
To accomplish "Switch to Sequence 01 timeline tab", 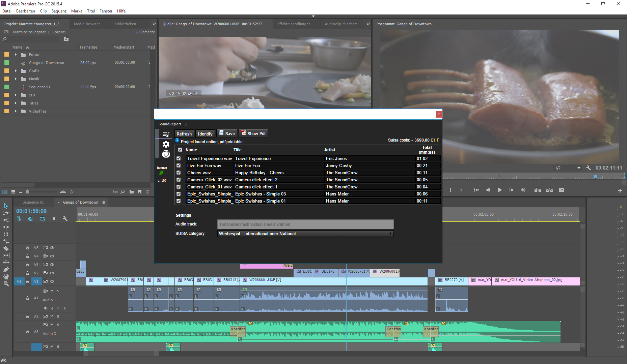I will pos(33,202).
